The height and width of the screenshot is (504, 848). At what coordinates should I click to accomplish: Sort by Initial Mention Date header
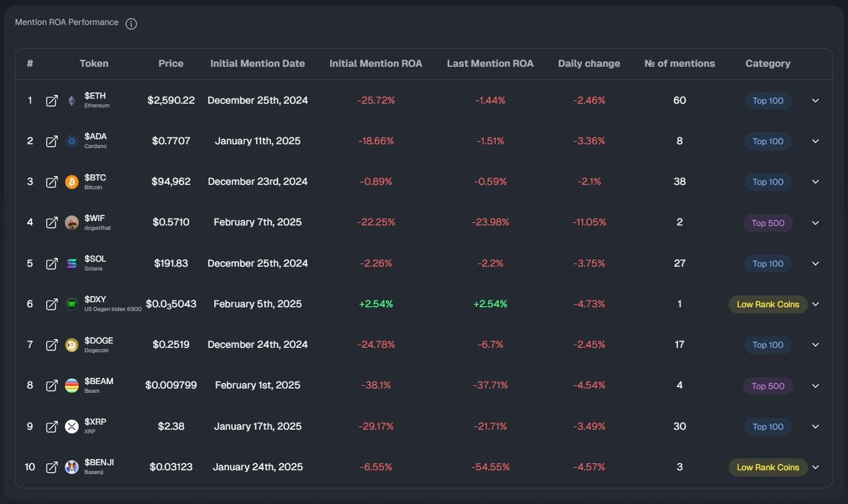click(x=257, y=63)
